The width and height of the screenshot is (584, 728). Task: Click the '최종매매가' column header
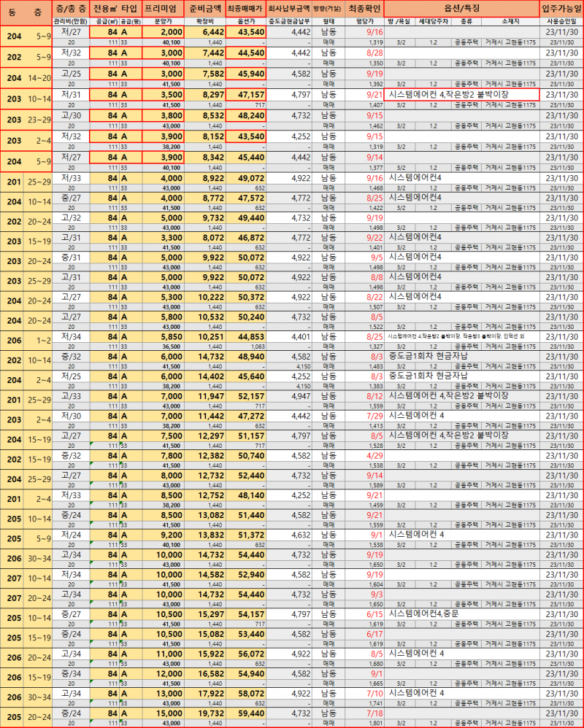pos(246,9)
